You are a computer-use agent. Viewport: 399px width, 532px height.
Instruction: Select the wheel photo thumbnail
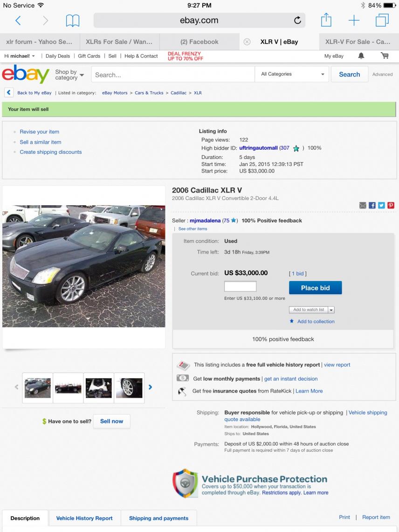pos(129,387)
